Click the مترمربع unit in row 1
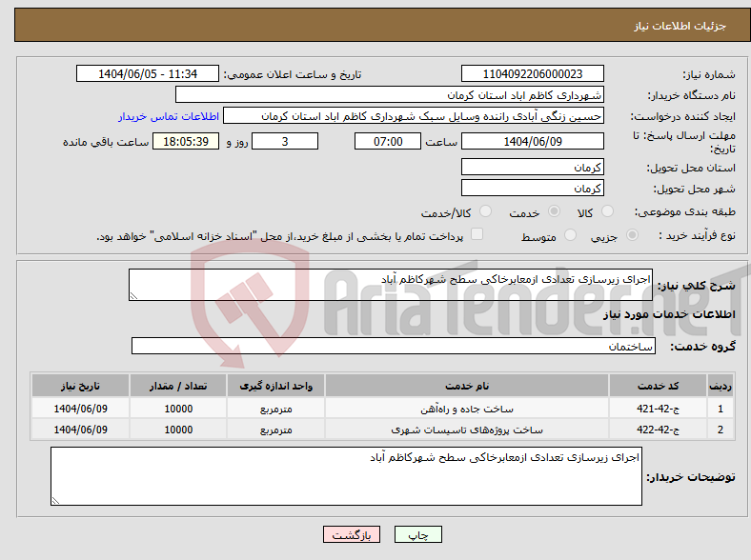Viewport: 751px width, 560px height. tap(275, 409)
